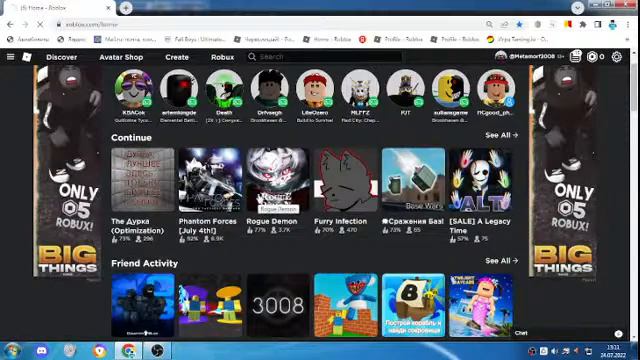This screenshot has width=640, height=360.
Task: Open the Avatar Shop tab
Action: click(121, 57)
